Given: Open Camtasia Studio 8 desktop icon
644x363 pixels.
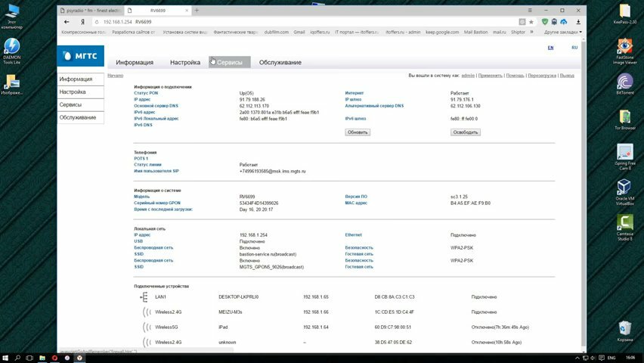Looking at the screenshot, I should coord(624,228).
